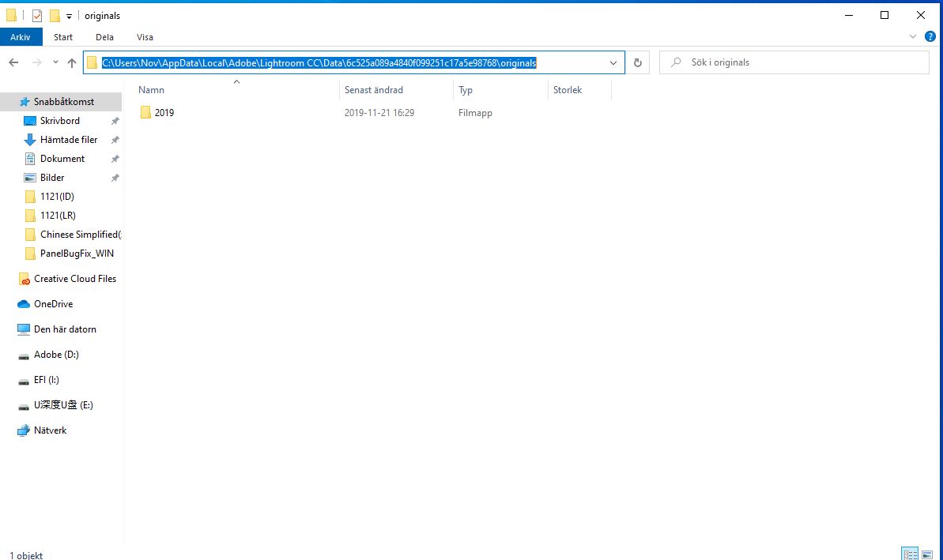The image size is (943, 560).
Task: Select the 2019 folder in the file list
Action: (x=164, y=112)
